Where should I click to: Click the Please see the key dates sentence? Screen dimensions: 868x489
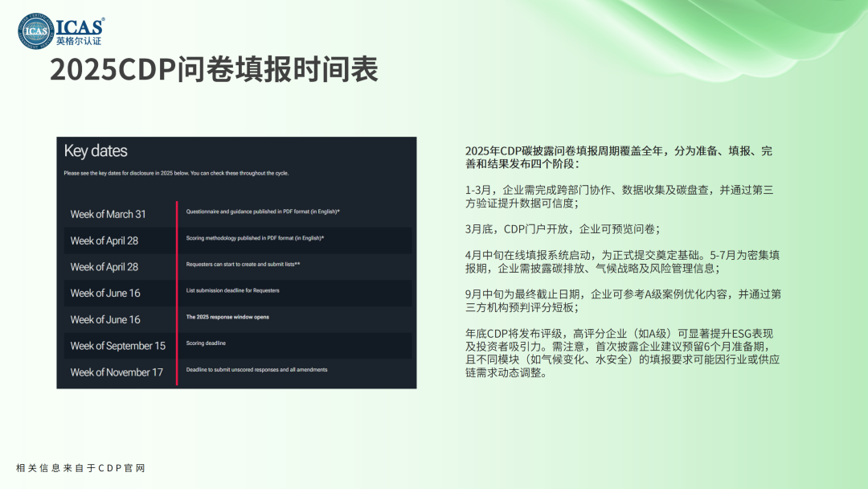click(x=176, y=173)
